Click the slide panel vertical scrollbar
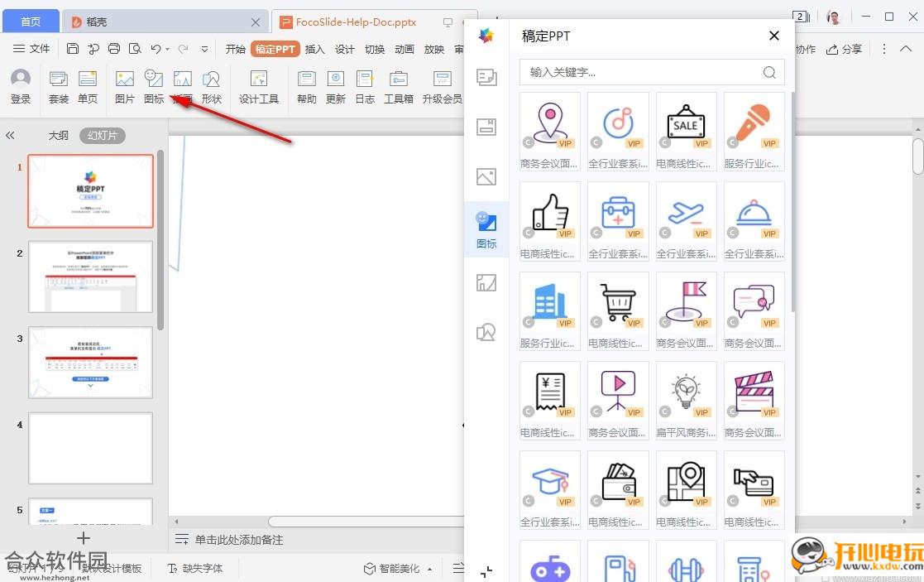This screenshot has height=582, width=924. [160, 238]
